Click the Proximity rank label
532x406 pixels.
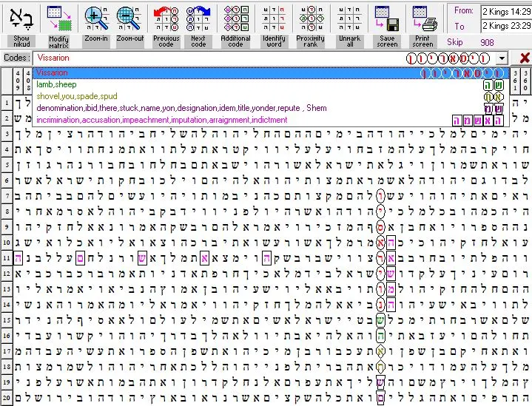point(311,41)
